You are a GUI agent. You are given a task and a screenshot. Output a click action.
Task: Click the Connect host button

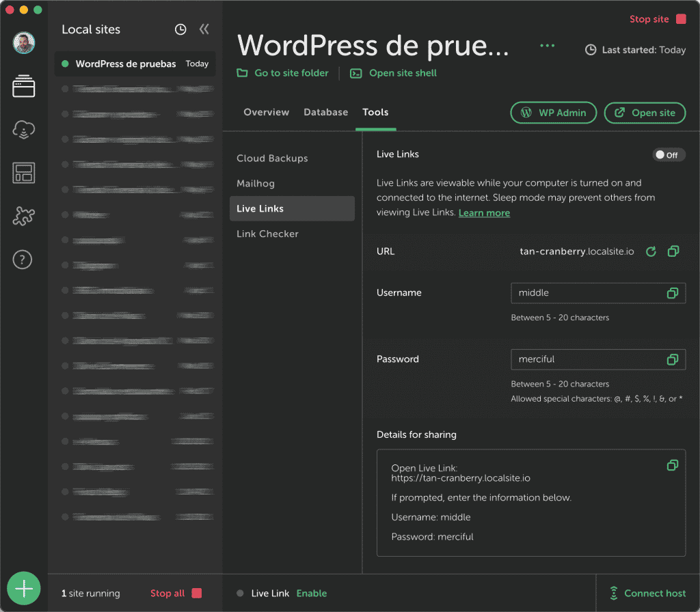(648, 594)
